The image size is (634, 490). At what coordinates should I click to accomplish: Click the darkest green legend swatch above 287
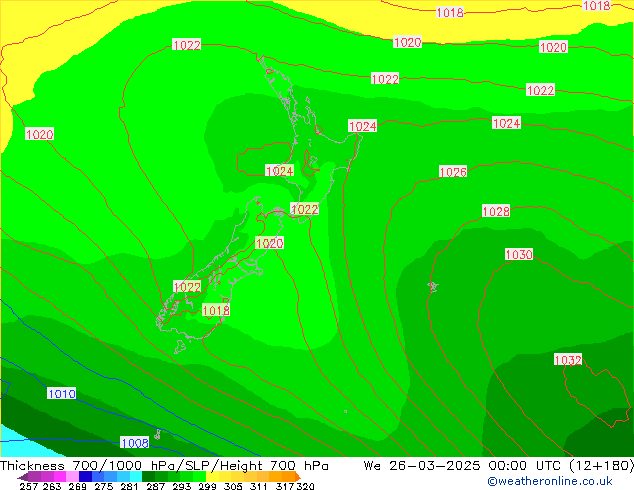[x=148, y=477]
